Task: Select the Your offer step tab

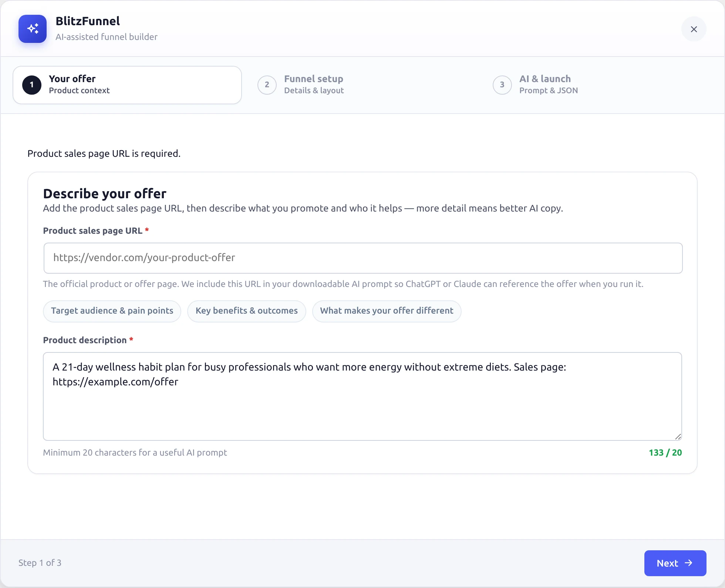Action: (x=127, y=85)
